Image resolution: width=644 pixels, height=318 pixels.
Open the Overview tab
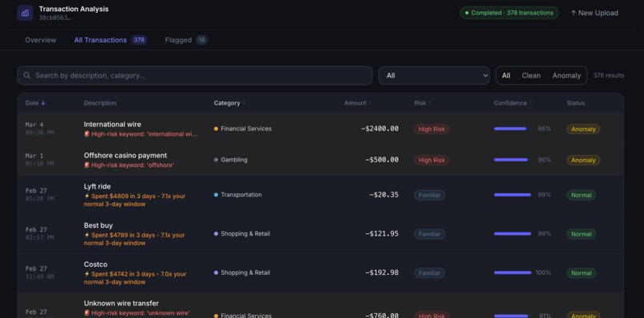[x=41, y=40]
